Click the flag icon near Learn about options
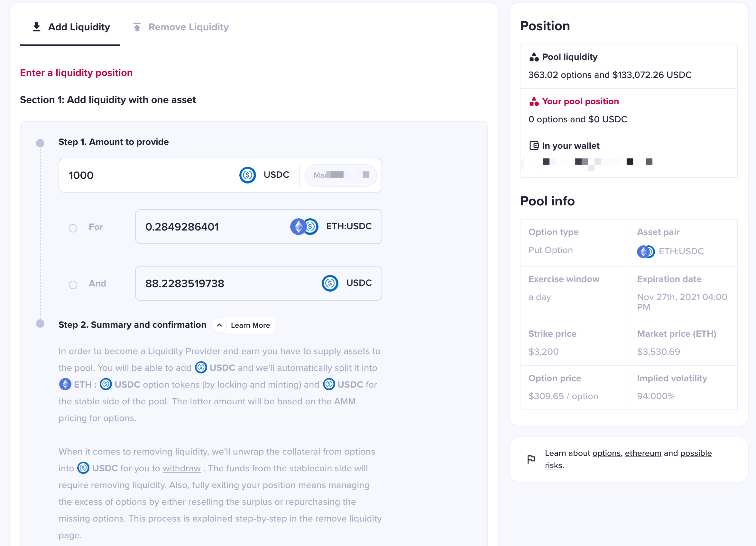The image size is (756, 546). point(531,459)
